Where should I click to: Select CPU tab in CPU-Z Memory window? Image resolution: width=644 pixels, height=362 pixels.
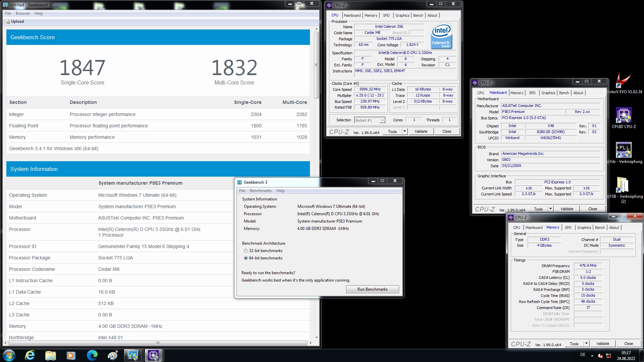[516, 228]
